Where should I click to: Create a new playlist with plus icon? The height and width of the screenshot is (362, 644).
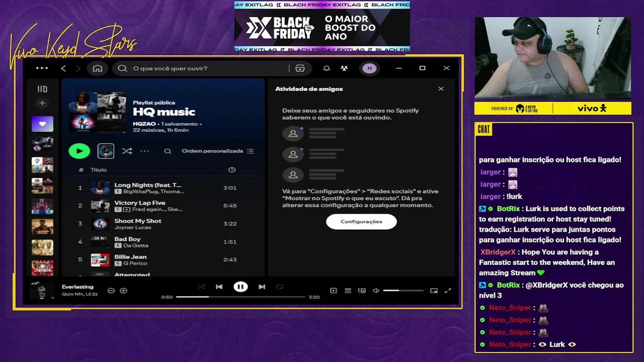(42, 103)
